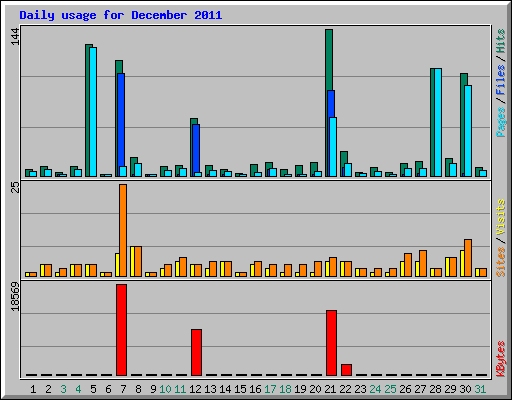512x400 pixels.
Task: Click day 24 on the x-axis
Action: tap(375, 389)
